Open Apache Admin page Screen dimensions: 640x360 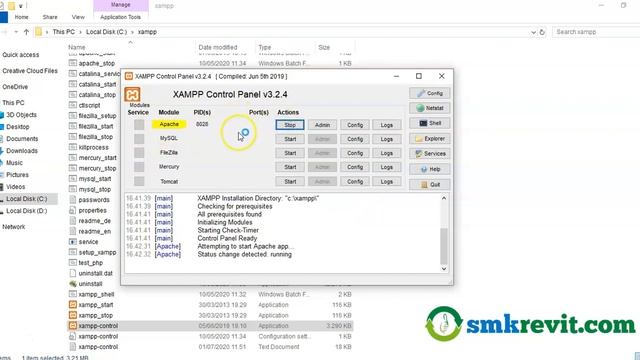point(322,125)
